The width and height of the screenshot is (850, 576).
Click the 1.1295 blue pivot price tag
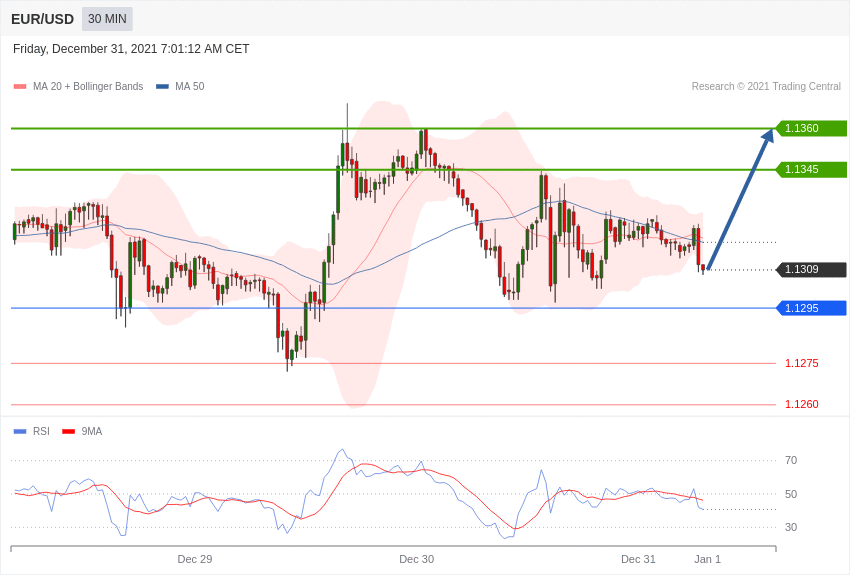pos(811,308)
